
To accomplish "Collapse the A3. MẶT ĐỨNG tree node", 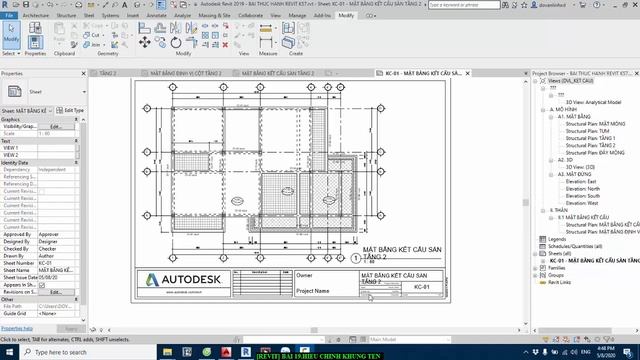I will click(x=551, y=174).
